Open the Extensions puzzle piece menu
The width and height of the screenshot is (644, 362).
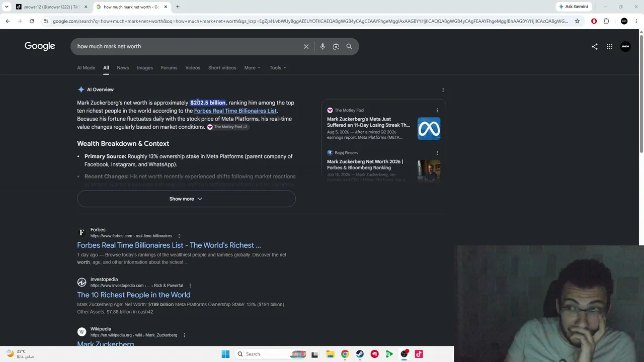[x=606, y=21]
